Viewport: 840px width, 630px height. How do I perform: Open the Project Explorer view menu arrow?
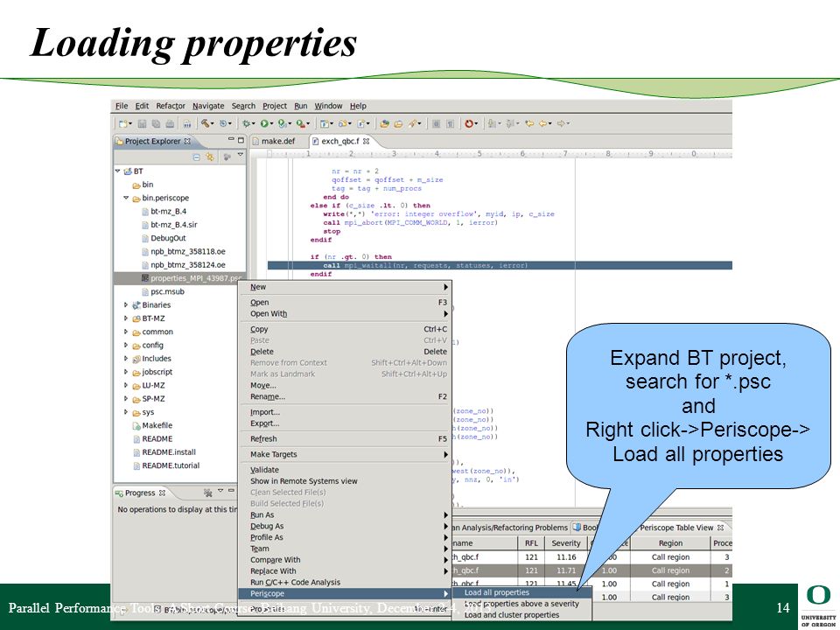pyautogui.click(x=241, y=156)
